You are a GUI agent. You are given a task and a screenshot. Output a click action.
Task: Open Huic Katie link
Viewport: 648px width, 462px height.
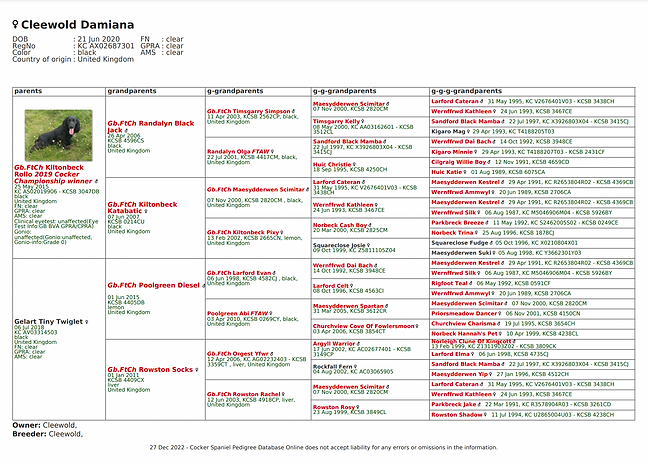pos(447,172)
